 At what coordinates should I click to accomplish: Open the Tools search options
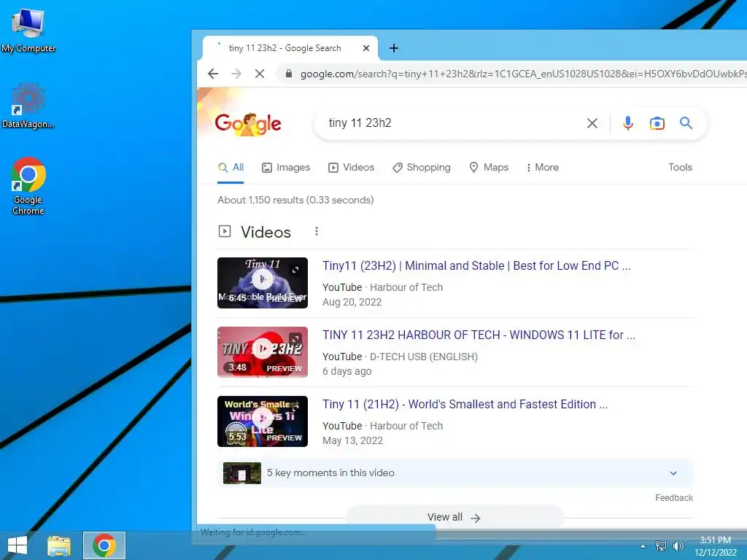pyautogui.click(x=680, y=167)
